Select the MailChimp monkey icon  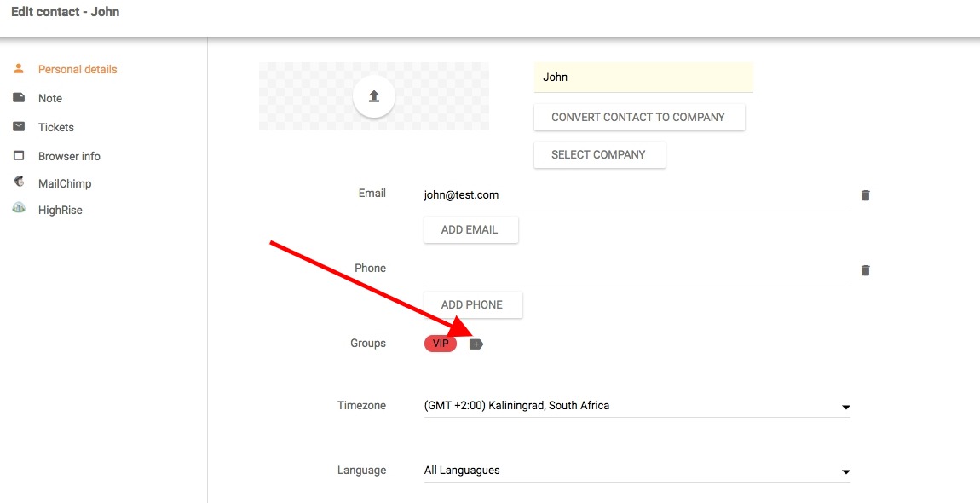point(19,182)
